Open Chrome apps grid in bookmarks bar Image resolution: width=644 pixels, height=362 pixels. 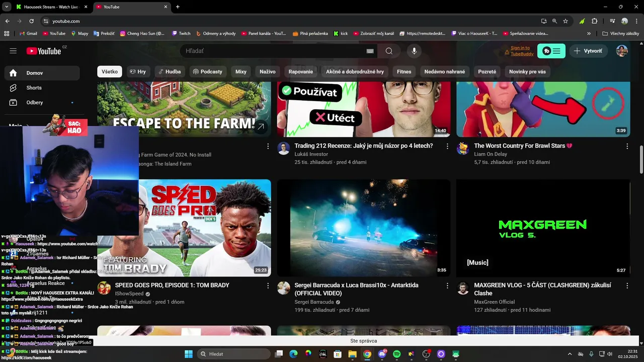coord(7,34)
